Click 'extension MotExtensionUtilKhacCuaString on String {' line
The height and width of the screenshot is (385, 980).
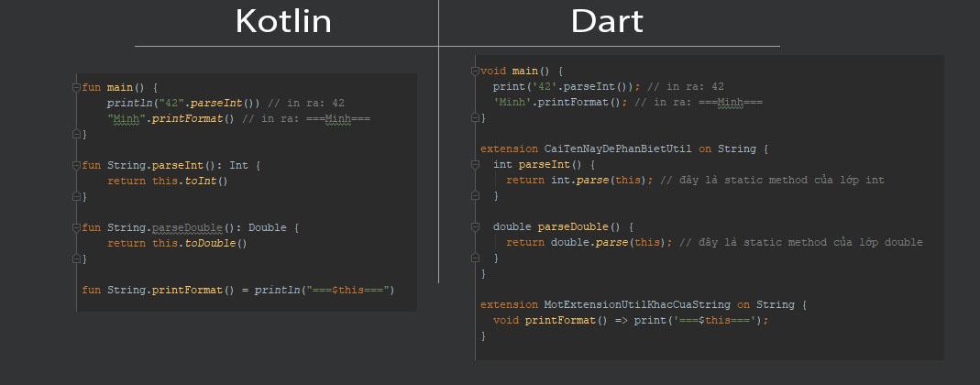coord(644,305)
